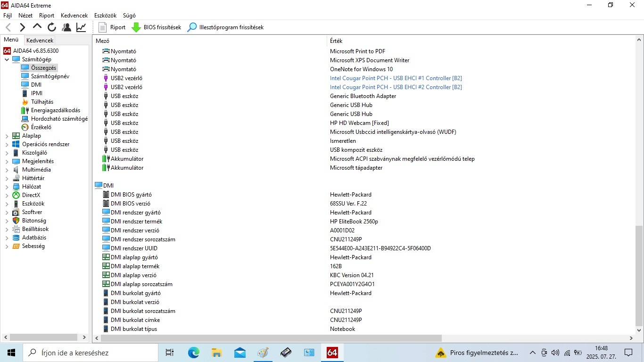This screenshot has height=362, width=644.
Task: Select the Biztonság shield icon
Action: click(16, 221)
